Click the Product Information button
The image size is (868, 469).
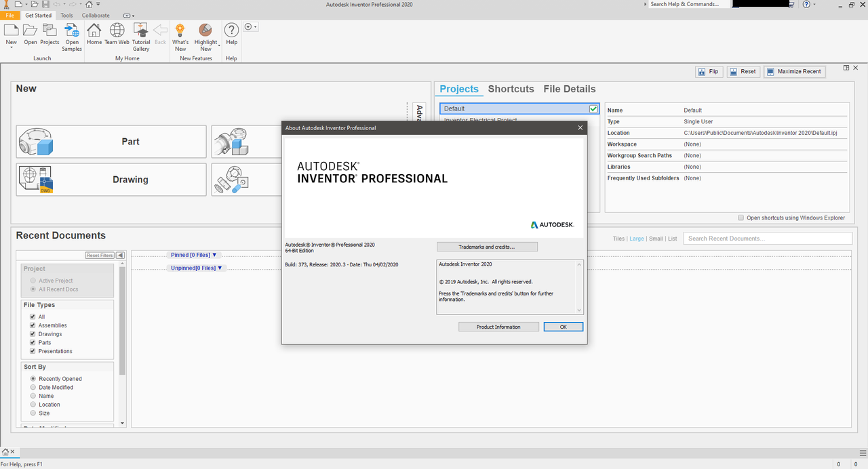498,327
